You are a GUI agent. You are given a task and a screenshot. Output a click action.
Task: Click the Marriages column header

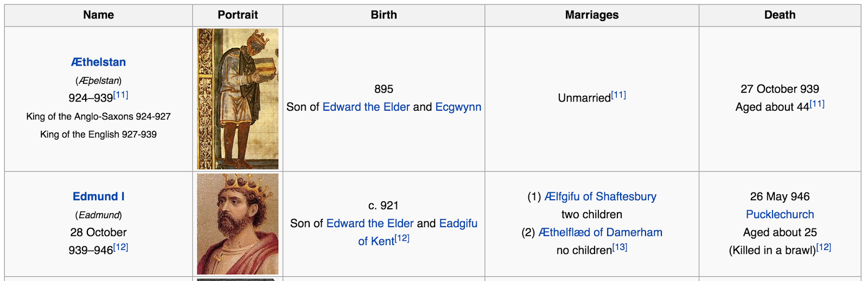coord(591,15)
